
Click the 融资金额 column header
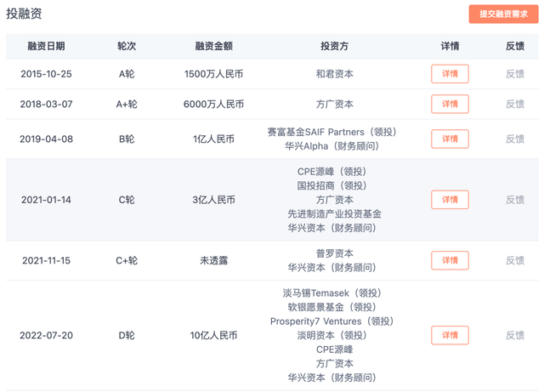tap(213, 46)
